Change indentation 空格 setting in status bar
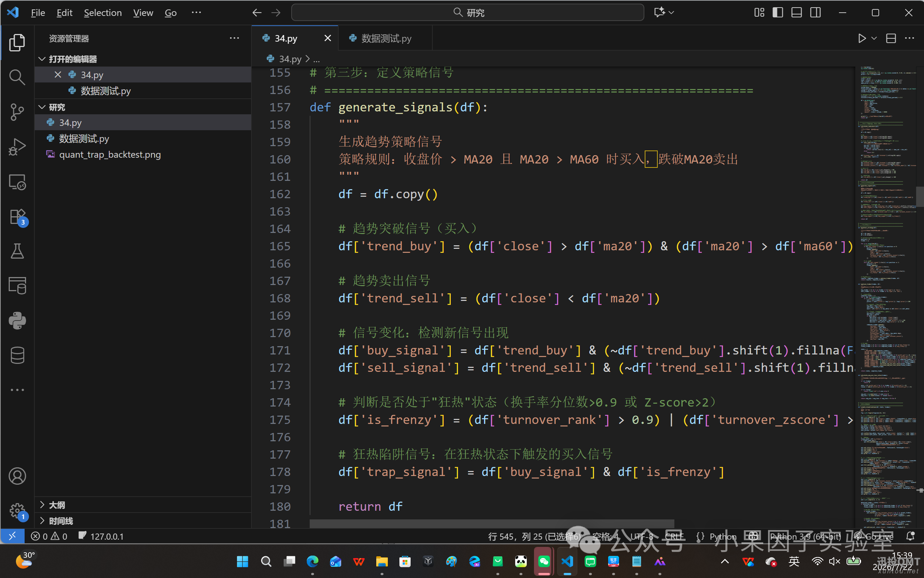Image resolution: width=924 pixels, height=578 pixels. tap(605, 536)
